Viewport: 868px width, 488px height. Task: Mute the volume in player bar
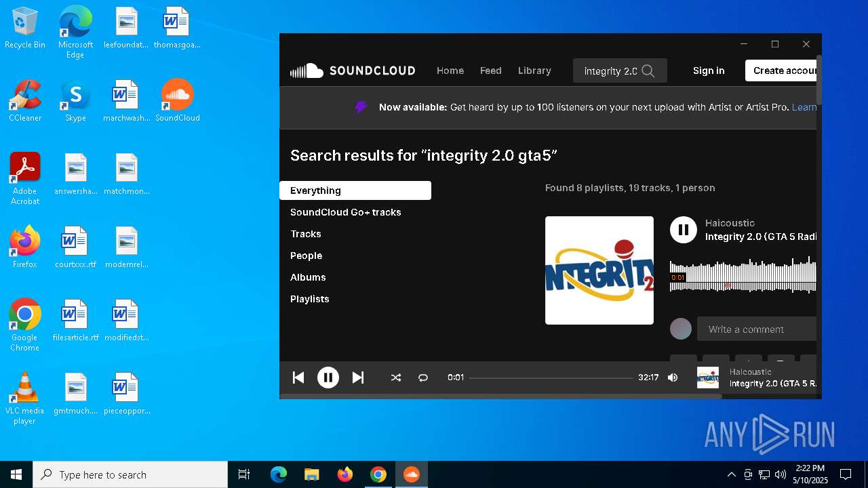pyautogui.click(x=673, y=378)
